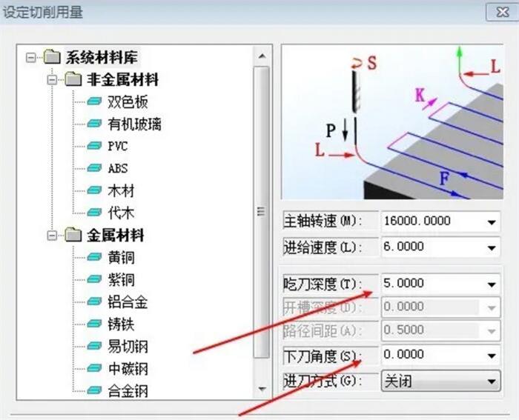The height and width of the screenshot is (420, 519).
Task: Collapse the 非金属材料 folder node
Action: pos(52,80)
